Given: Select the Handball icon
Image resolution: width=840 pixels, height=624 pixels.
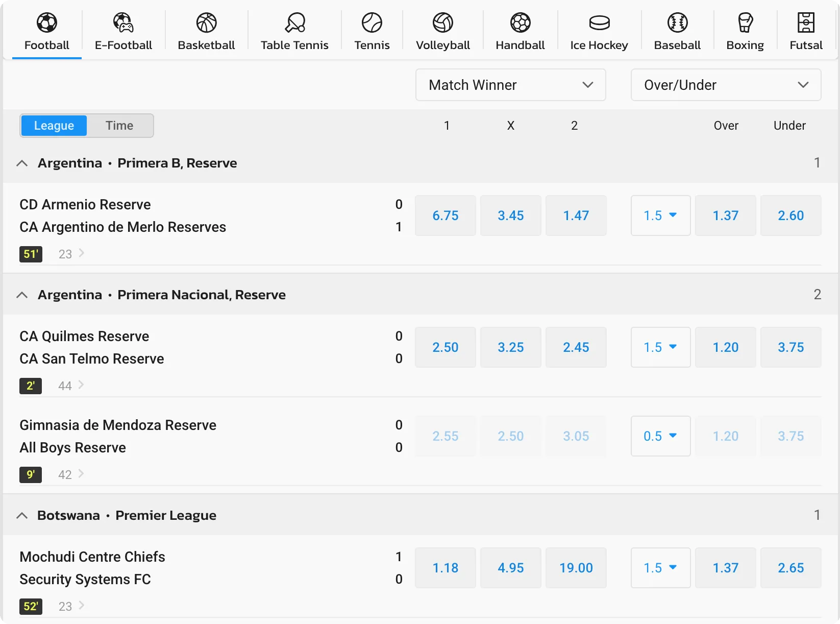Looking at the screenshot, I should pyautogui.click(x=521, y=22).
